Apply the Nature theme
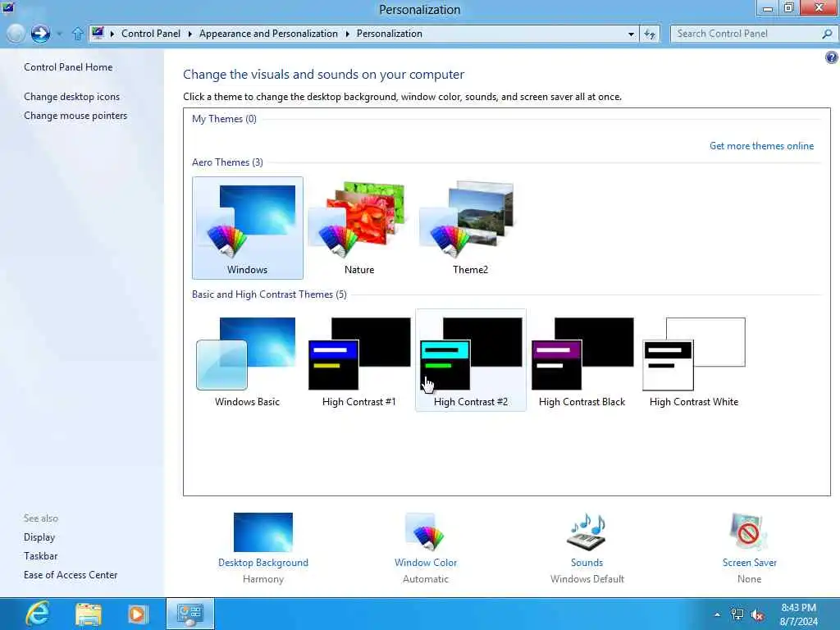The image size is (840, 630). (x=359, y=228)
